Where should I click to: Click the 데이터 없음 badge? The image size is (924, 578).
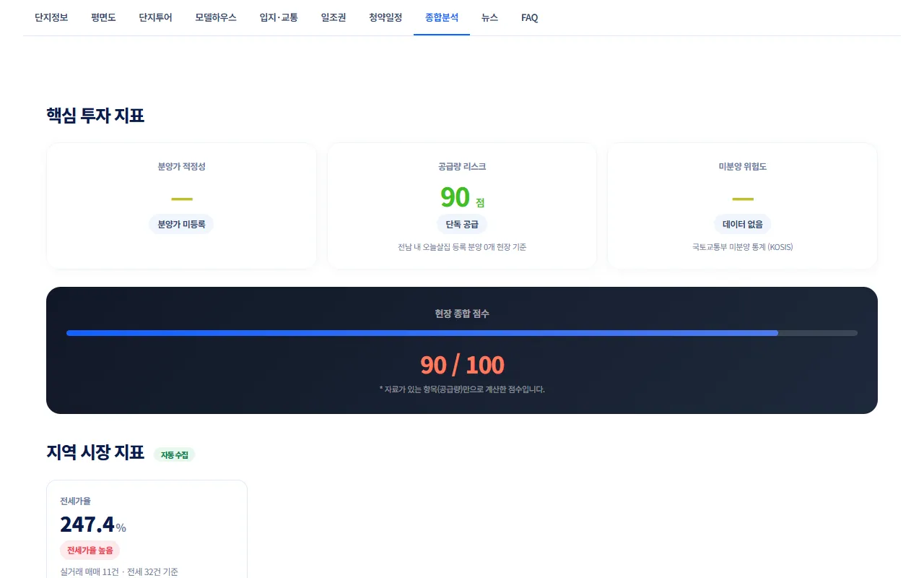742,224
